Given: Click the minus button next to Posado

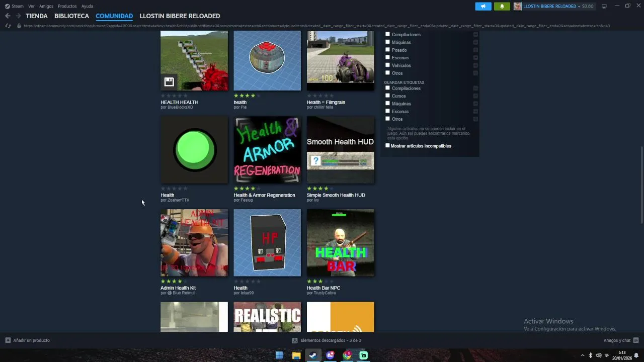Looking at the screenshot, I should pyautogui.click(x=475, y=50).
